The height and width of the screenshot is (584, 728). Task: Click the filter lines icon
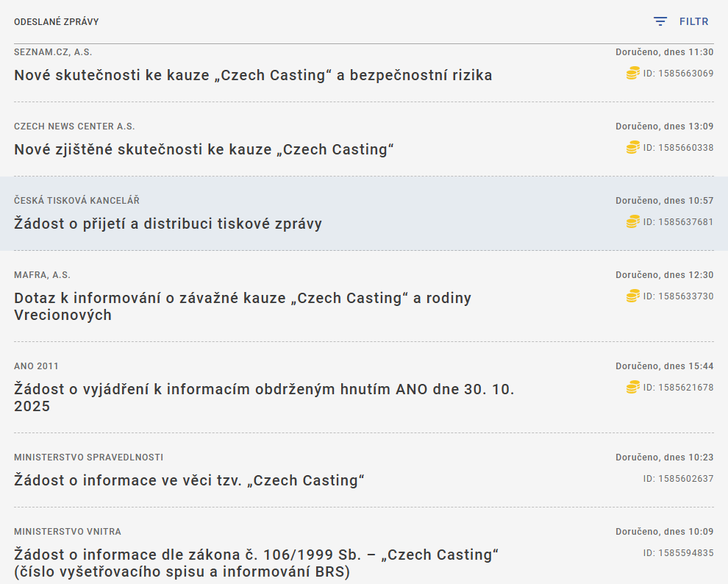point(660,22)
